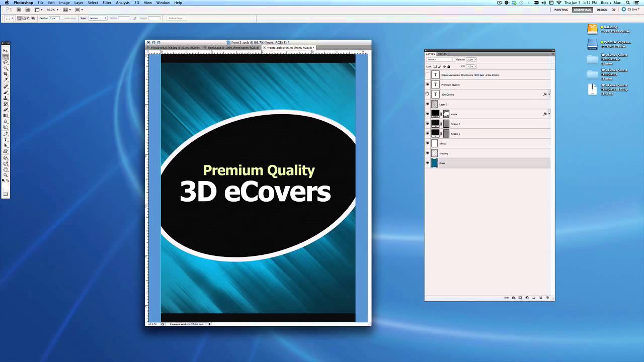644x362 pixels.
Task: Open the Filter menu
Action: pyautogui.click(x=107, y=3)
